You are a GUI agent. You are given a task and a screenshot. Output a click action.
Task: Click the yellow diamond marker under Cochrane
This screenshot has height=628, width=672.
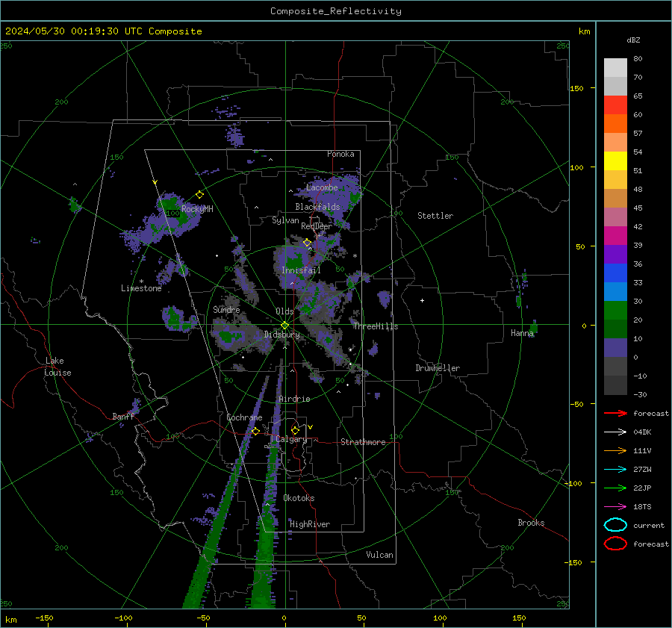click(255, 431)
